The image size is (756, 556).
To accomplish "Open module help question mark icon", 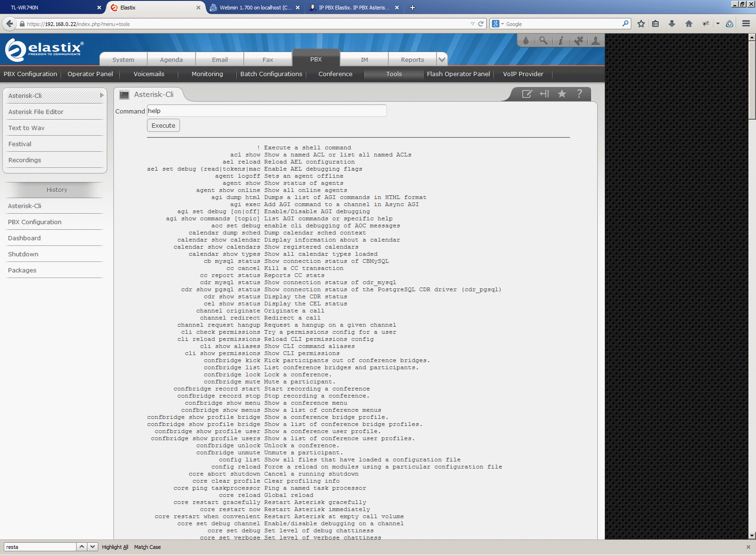I will pyautogui.click(x=579, y=94).
